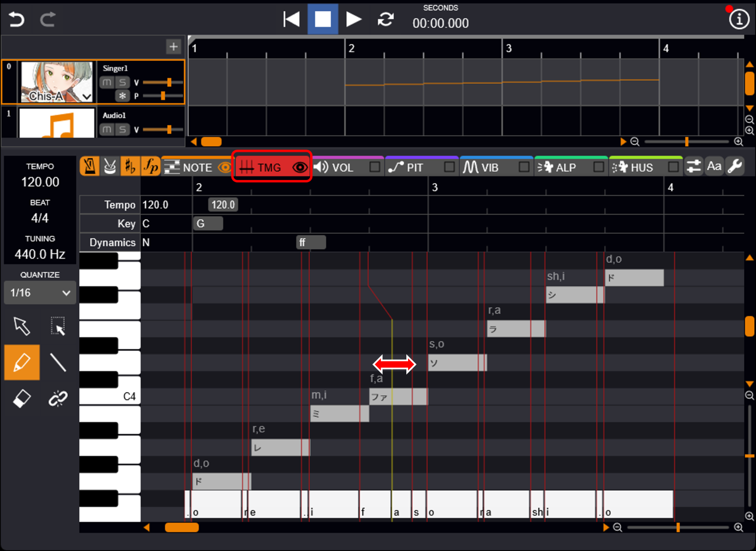Select the Pencil draw tool
Image resolution: width=756 pixels, height=551 pixels.
pos(22,362)
